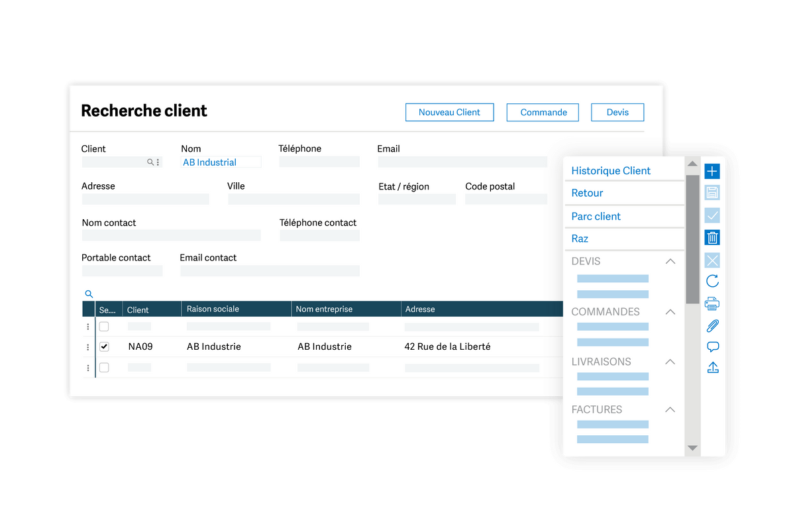This screenshot has height=532, width=795.
Task: Check the first empty row checkbox
Action: [x=104, y=327]
